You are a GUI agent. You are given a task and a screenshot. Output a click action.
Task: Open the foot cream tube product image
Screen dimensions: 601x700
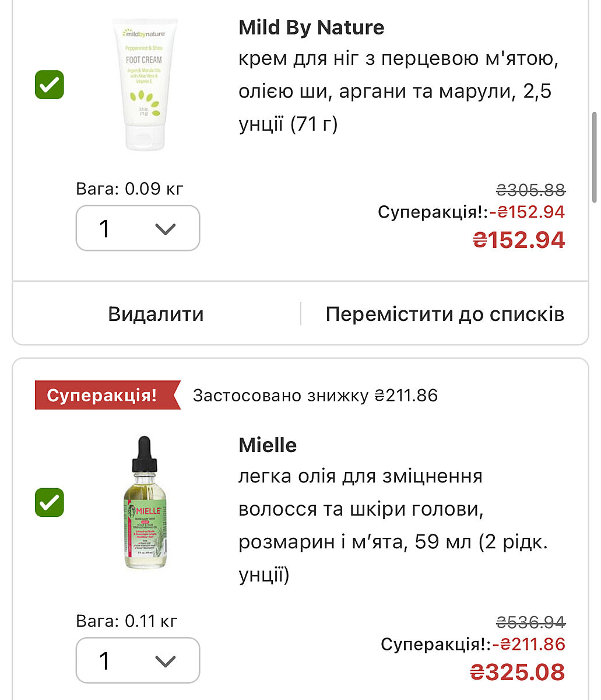tap(145, 85)
